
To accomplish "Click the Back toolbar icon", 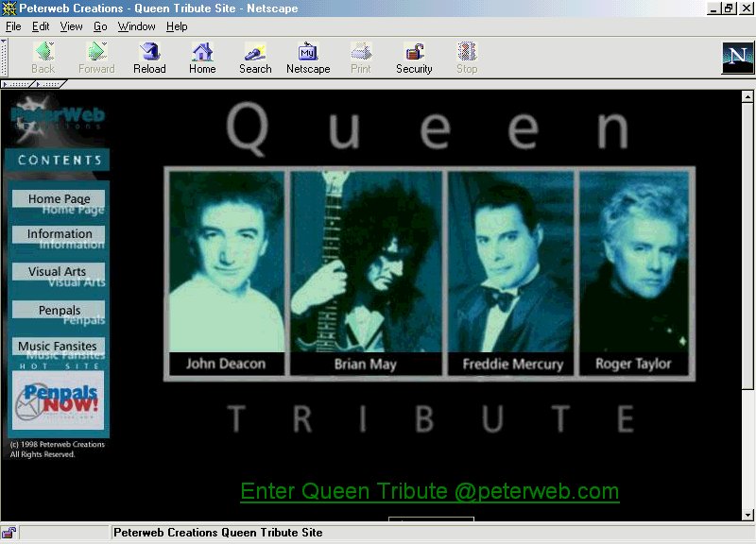I will pyautogui.click(x=43, y=52).
